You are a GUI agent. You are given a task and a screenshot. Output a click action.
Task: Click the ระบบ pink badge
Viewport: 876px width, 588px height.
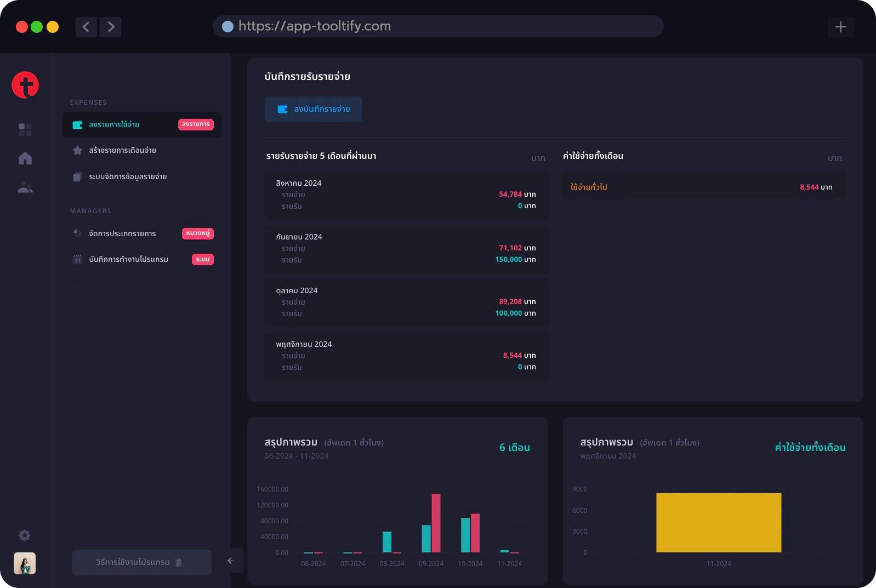pos(203,259)
